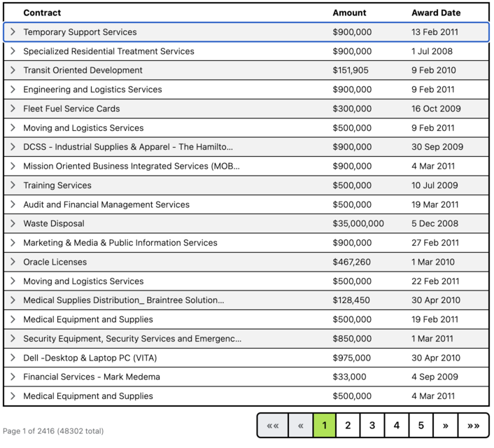Expand the Fleet Fuel Service Cards row
The image size is (494, 448).
point(13,108)
